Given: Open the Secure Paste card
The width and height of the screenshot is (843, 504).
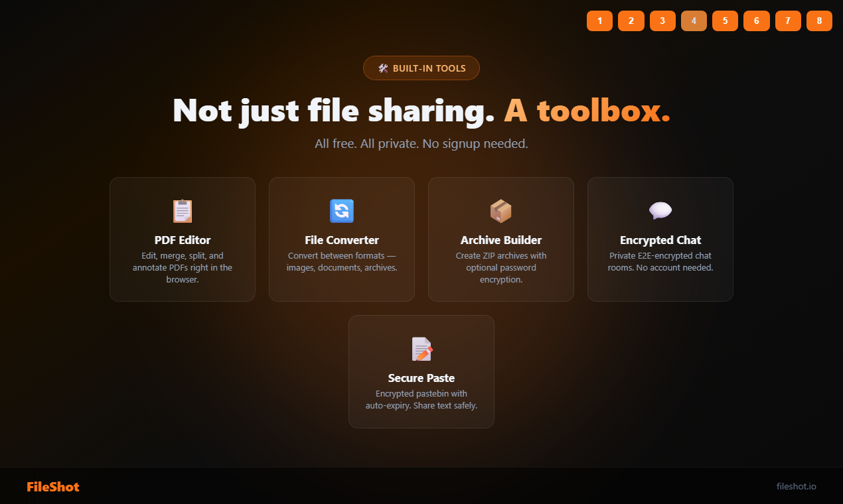Looking at the screenshot, I should (x=421, y=371).
